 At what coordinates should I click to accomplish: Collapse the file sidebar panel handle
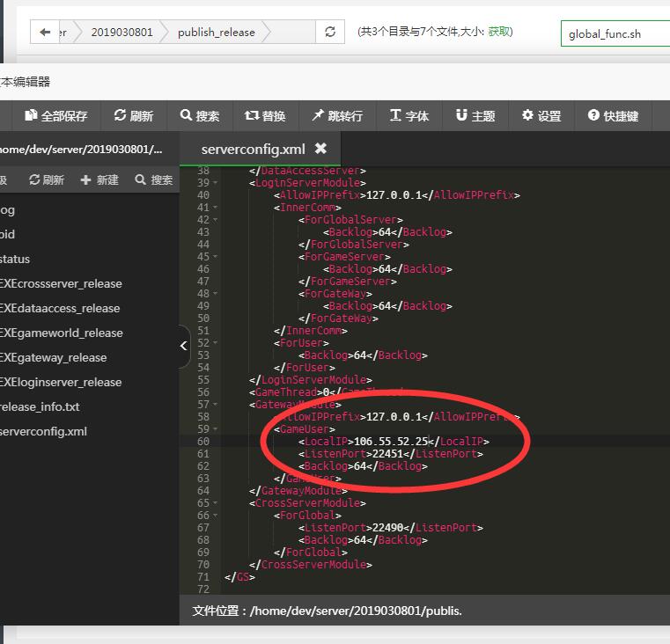tap(184, 346)
